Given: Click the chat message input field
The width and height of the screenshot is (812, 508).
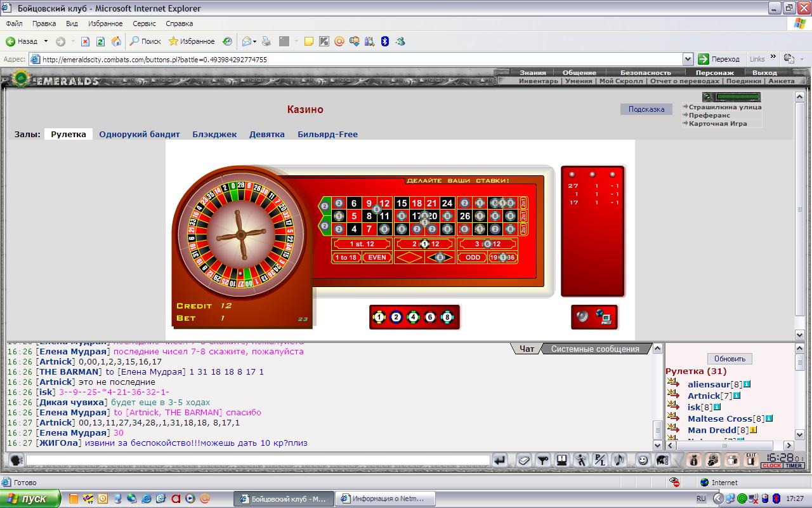Looking at the screenshot, I should pyautogui.click(x=257, y=460).
